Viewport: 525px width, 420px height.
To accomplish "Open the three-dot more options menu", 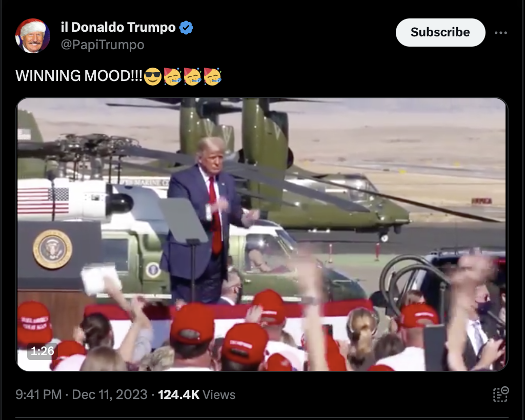I will pyautogui.click(x=500, y=33).
